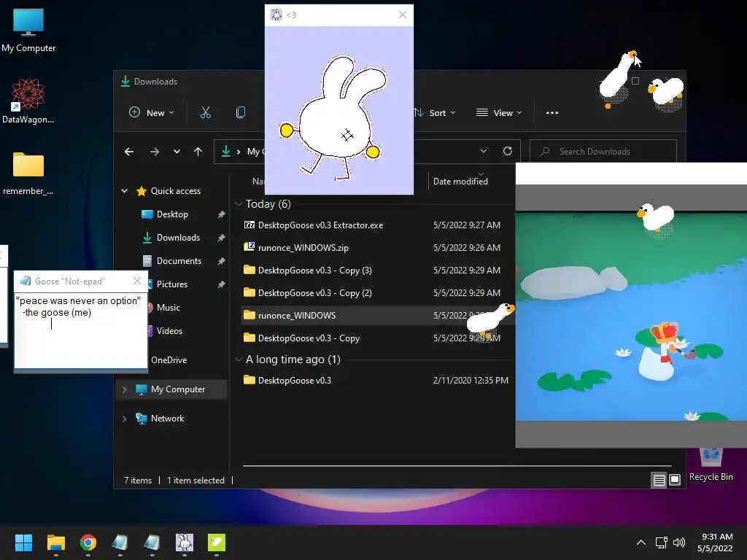747x560 pixels.
Task: Open My Computer desktop icon
Action: 28,30
